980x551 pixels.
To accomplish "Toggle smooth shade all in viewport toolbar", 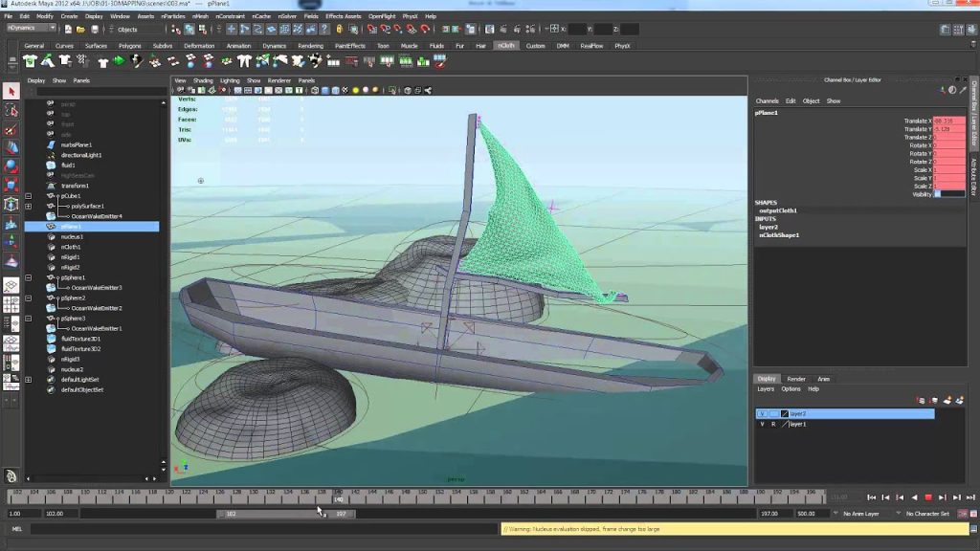I will click(x=325, y=91).
